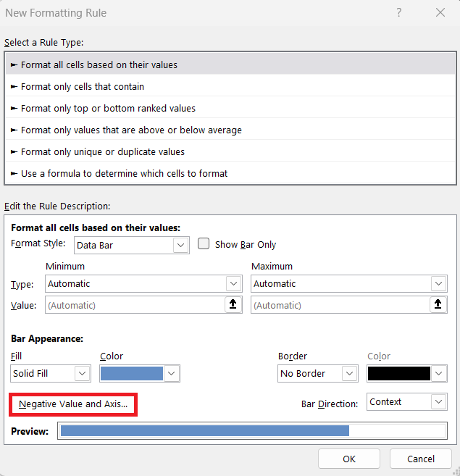Close the New Formatting Rule dialog

[440, 13]
